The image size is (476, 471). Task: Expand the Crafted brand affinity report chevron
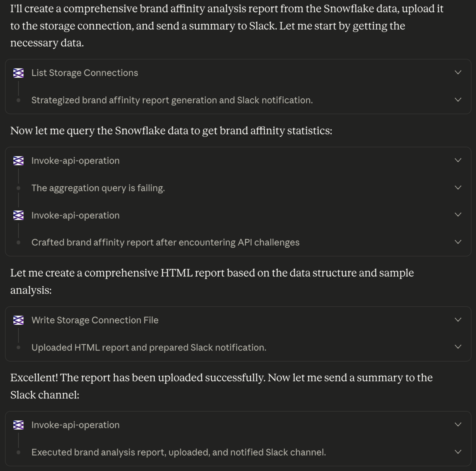(x=458, y=242)
